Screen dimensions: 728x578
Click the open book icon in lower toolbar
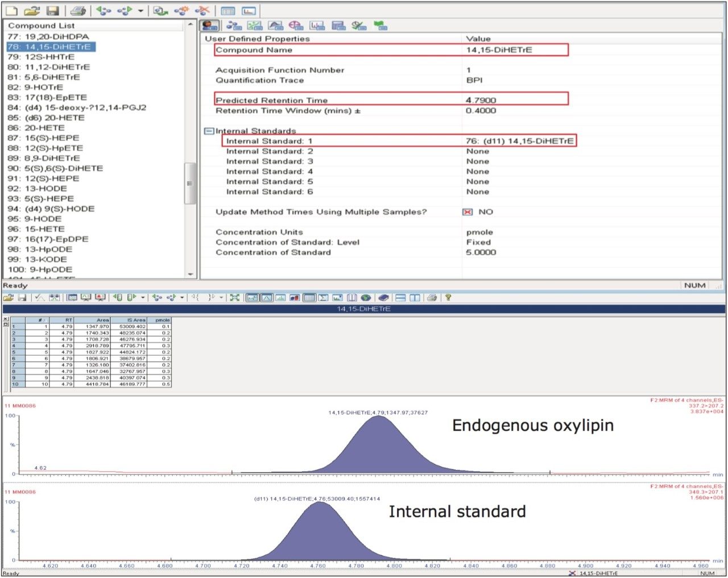tap(352, 297)
